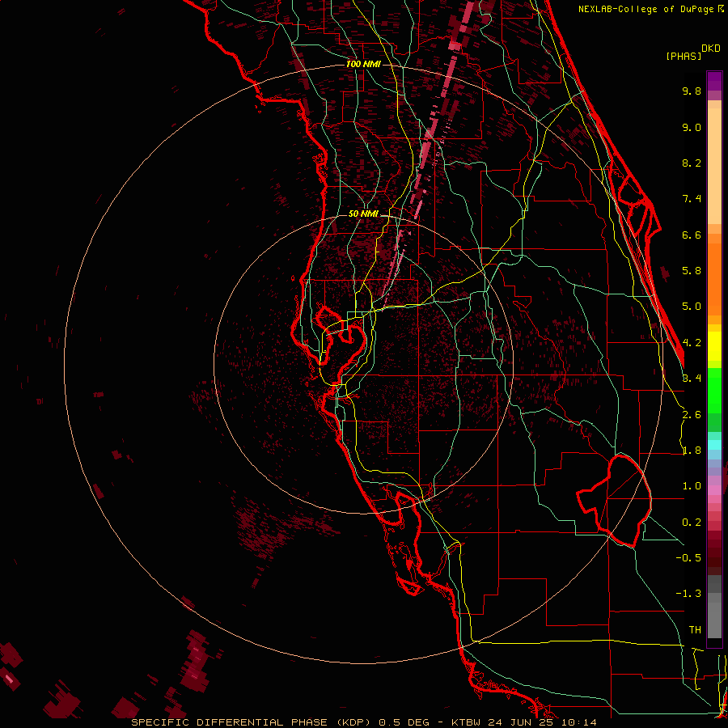Click the 10:14 timestamp in caption
Screen dimensions: 728x728
pyautogui.click(x=578, y=722)
